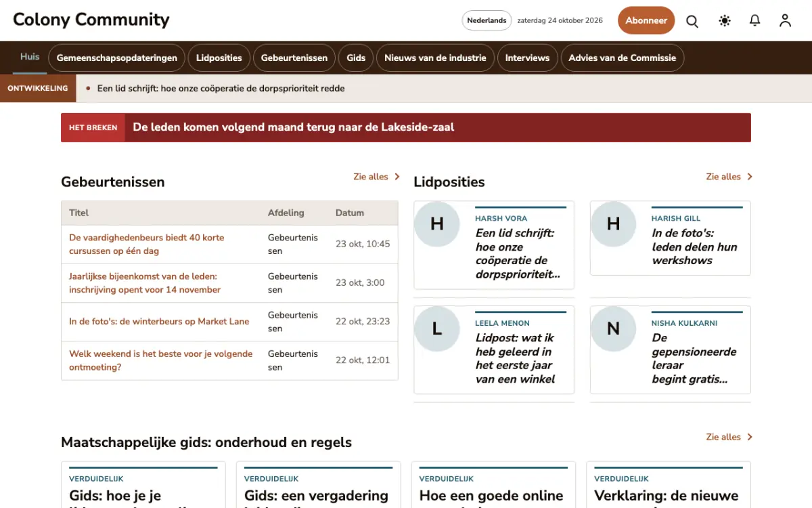This screenshot has width=812, height=508.
Task: Click Leela Menon's avatar circle
Action: tap(437, 329)
